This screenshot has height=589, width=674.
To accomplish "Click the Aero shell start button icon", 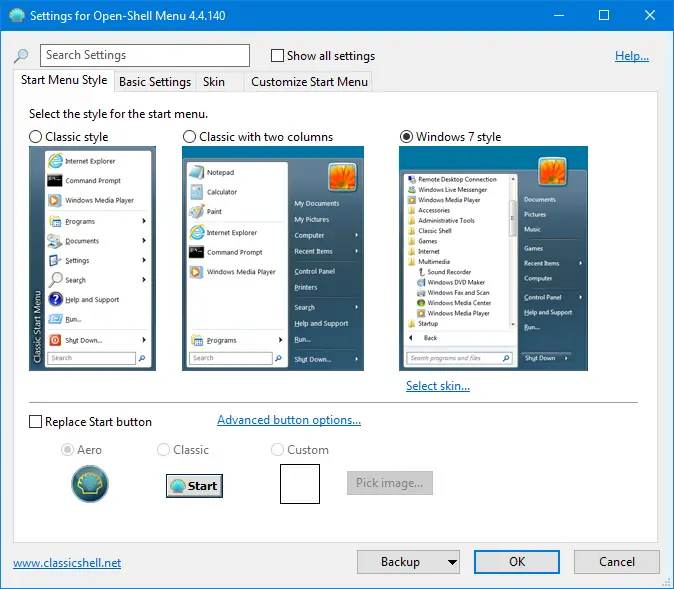I will click(90, 484).
